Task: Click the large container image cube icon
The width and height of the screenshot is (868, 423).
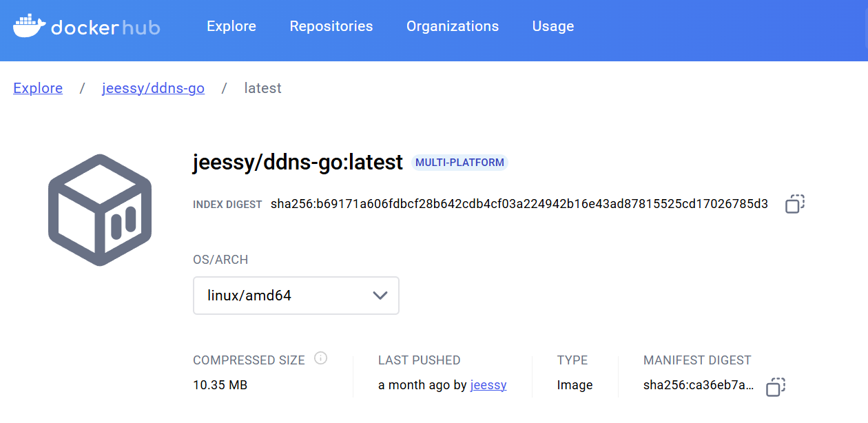Action: click(x=100, y=210)
